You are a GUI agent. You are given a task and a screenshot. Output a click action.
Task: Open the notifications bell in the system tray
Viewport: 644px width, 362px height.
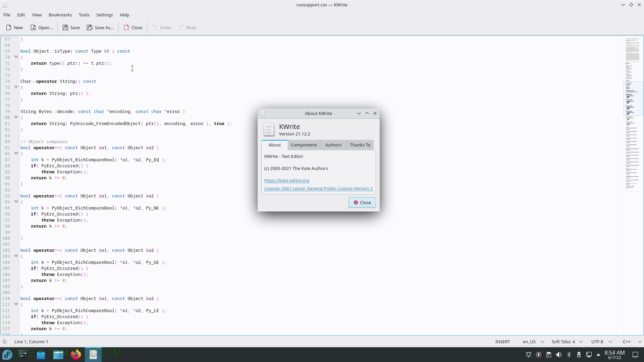pos(529,355)
